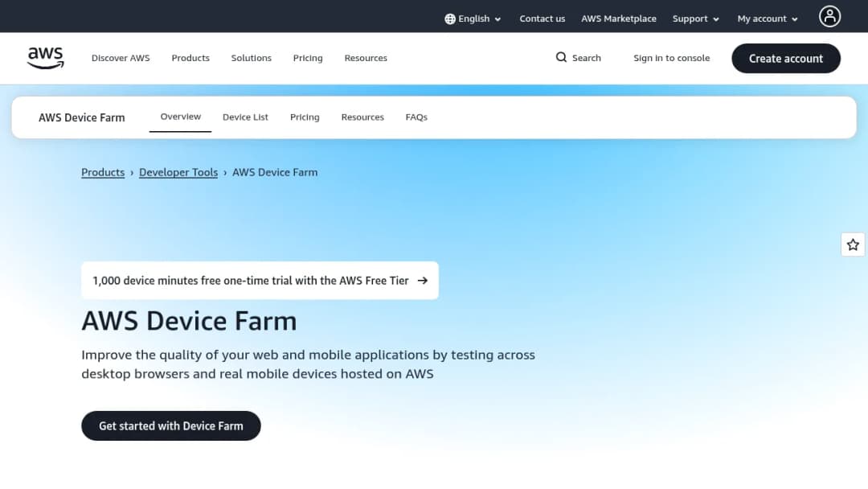This screenshot has width=868, height=489.
Task: Open the main nav Pricing menu
Action: click(308, 58)
